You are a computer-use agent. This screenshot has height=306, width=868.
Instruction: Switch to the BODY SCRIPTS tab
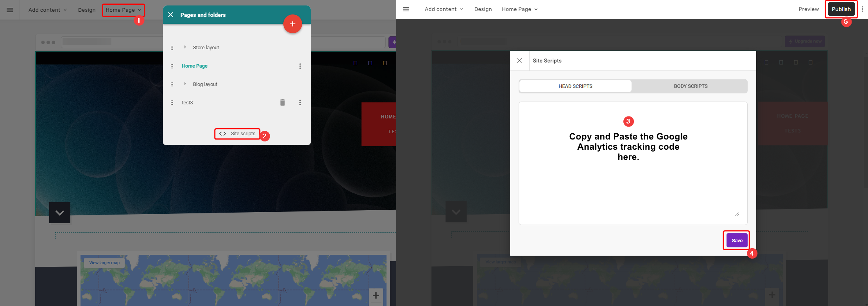tap(690, 86)
